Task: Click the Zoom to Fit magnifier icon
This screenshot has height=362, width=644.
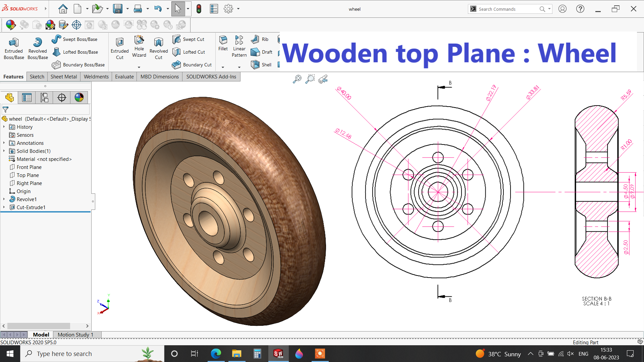Action: pyautogui.click(x=297, y=79)
